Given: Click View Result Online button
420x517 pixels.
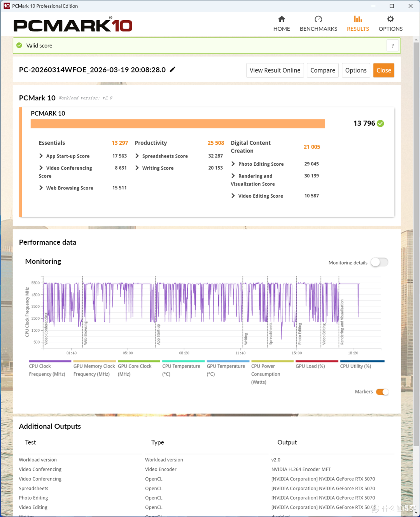Looking at the screenshot, I should 275,70.
